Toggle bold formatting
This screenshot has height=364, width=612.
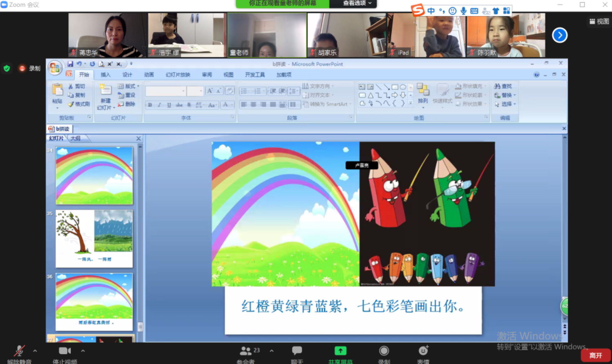point(150,105)
